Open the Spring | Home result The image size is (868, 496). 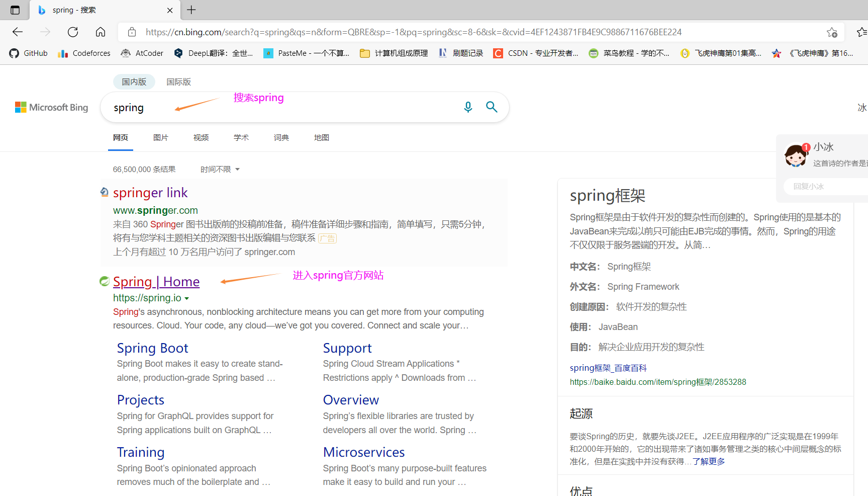156,282
